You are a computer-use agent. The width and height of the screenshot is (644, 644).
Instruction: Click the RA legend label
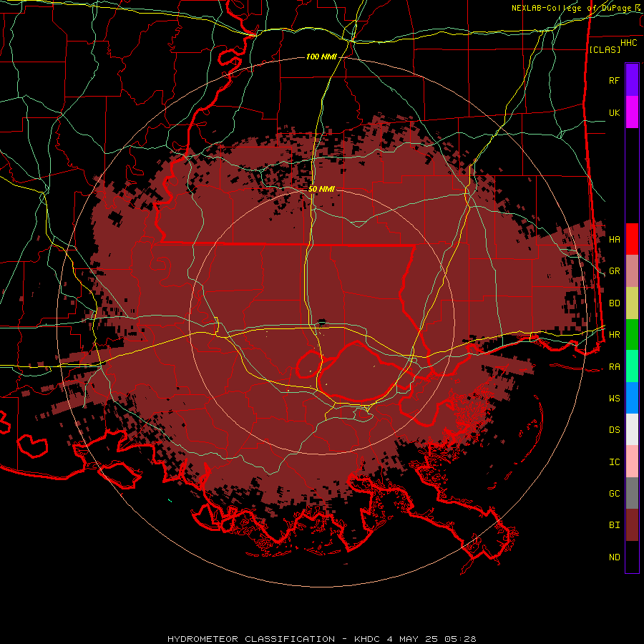click(615, 367)
